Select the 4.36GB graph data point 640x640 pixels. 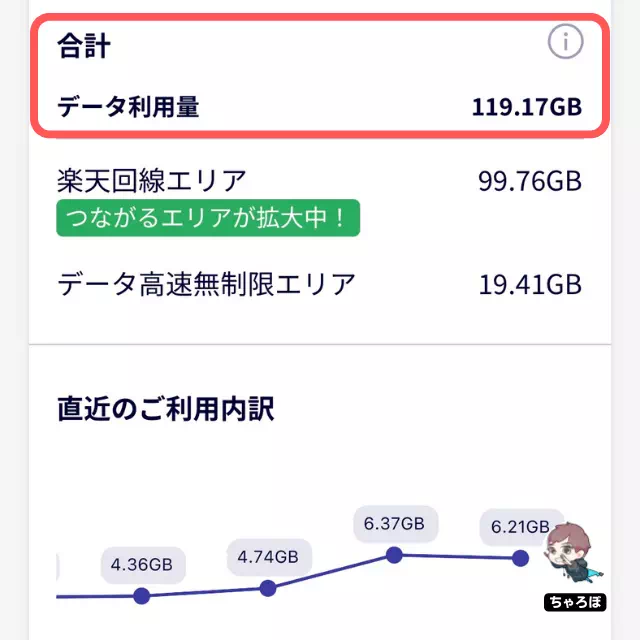[x=142, y=596]
